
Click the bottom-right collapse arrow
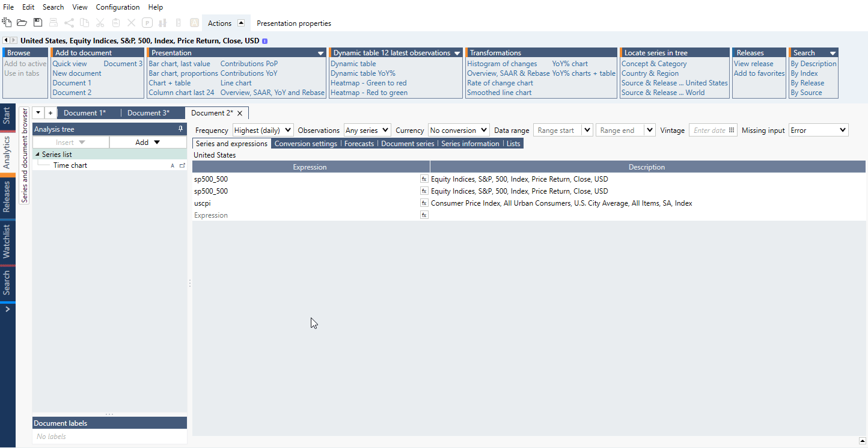click(x=862, y=440)
